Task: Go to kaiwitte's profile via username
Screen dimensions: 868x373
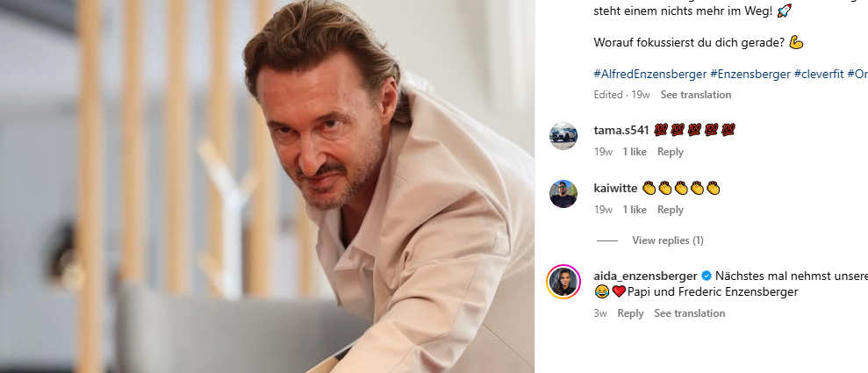Action: (615, 188)
